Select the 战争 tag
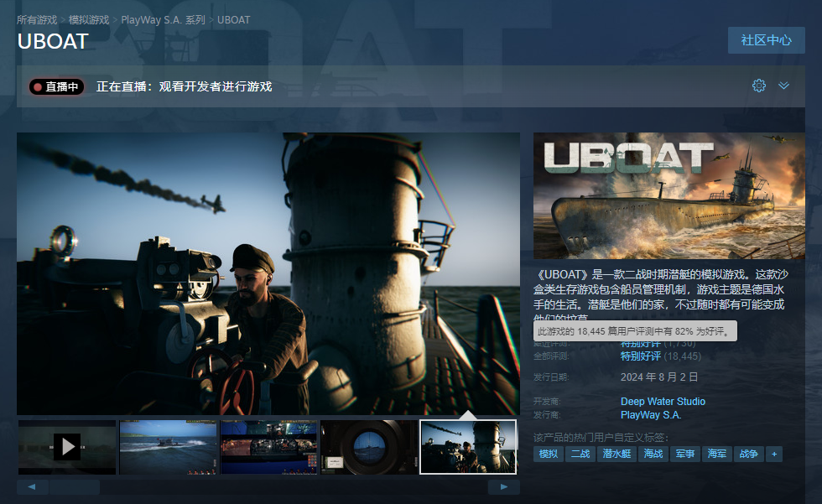This screenshot has height=504, width=822. pos(748,454)
